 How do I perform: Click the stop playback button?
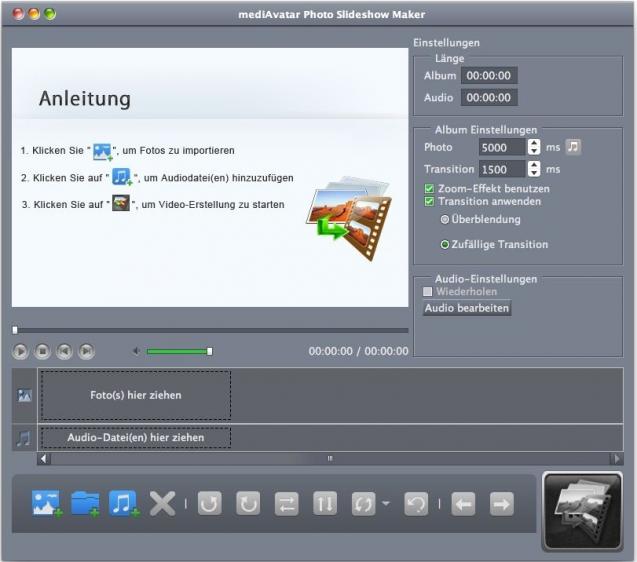pos(42,351)
